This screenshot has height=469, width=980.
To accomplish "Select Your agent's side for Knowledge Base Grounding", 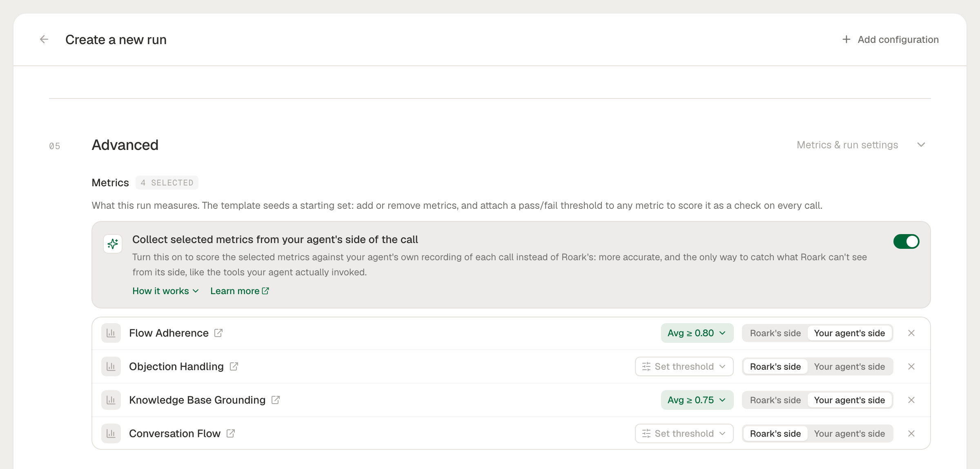I will (849, 400).
